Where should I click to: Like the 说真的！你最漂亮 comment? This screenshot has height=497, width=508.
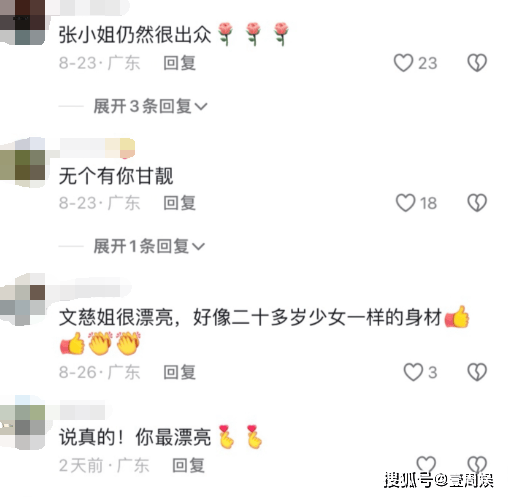tap(426, 464)
